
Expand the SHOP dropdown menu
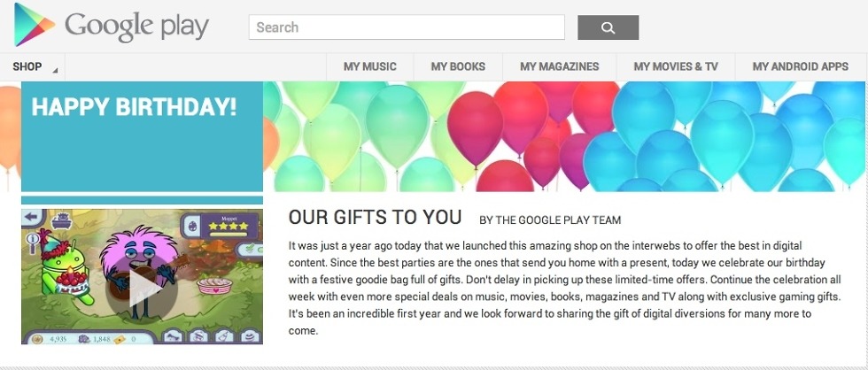34,66
